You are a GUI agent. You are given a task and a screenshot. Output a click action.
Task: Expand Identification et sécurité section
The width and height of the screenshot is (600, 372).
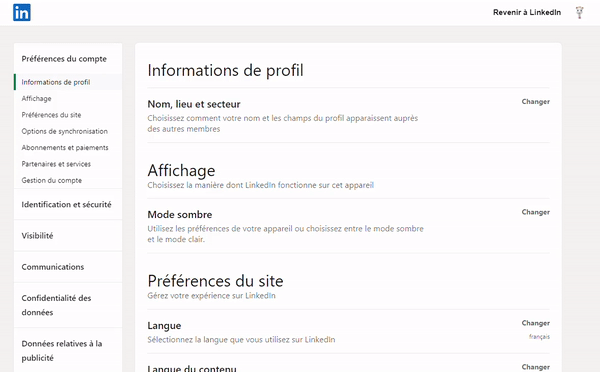pos(67,204)
